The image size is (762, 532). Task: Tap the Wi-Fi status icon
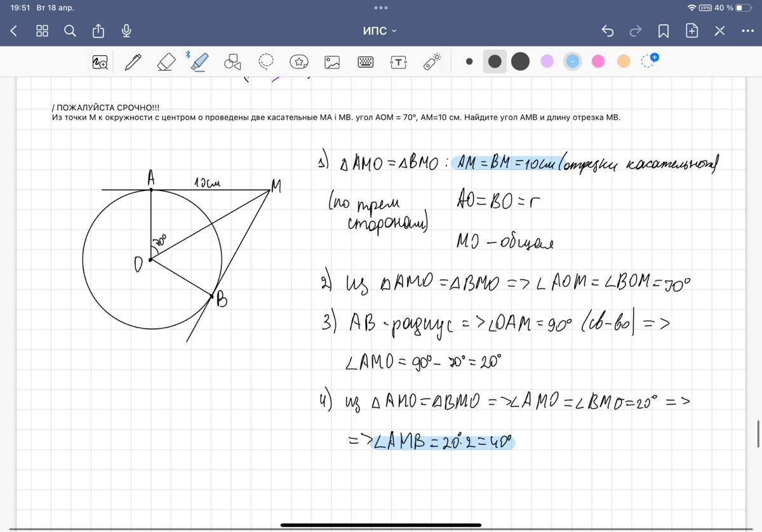click(692, 8)
